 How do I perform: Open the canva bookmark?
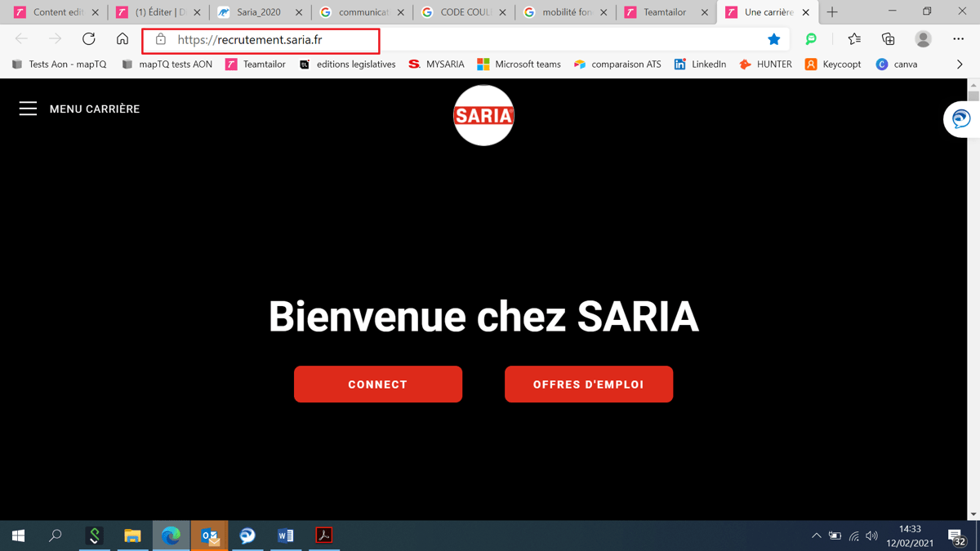click(x=897, y=64)
